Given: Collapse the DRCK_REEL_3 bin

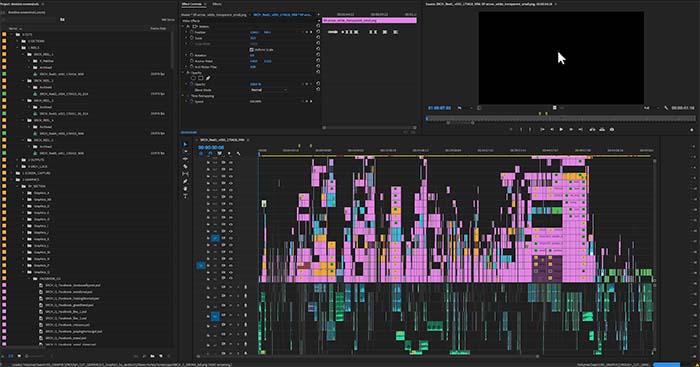Looking at the screenshot, I should click(x=24, y=100).
